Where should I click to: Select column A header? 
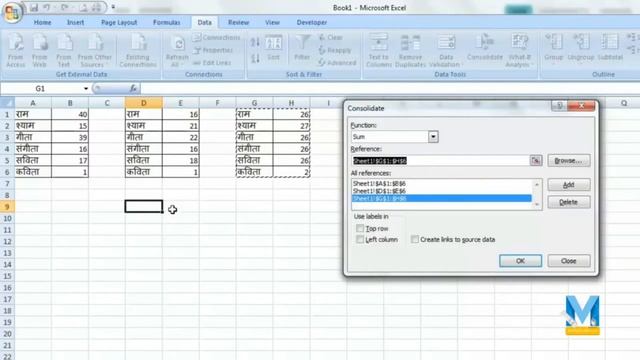pos(33,103)
